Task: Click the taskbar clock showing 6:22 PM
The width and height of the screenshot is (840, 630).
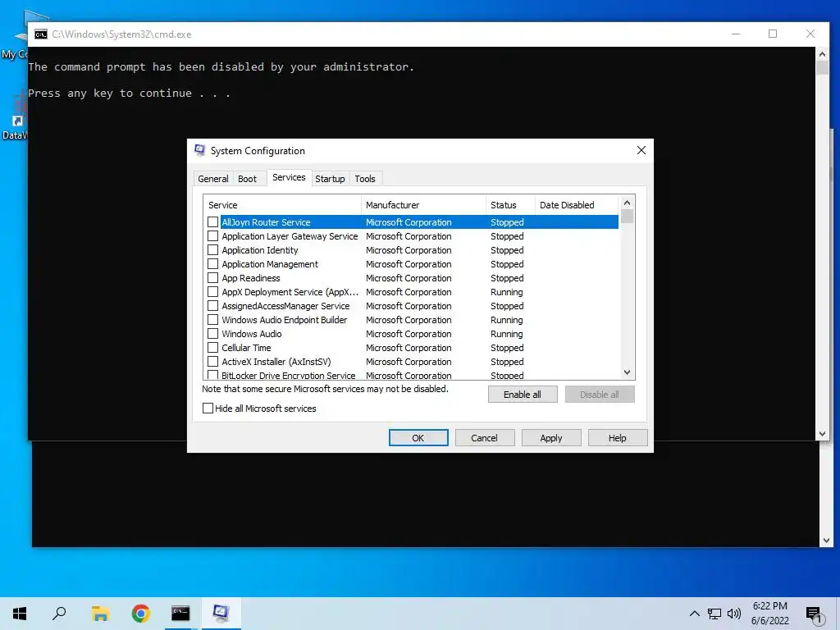Action: coord(769,614)
